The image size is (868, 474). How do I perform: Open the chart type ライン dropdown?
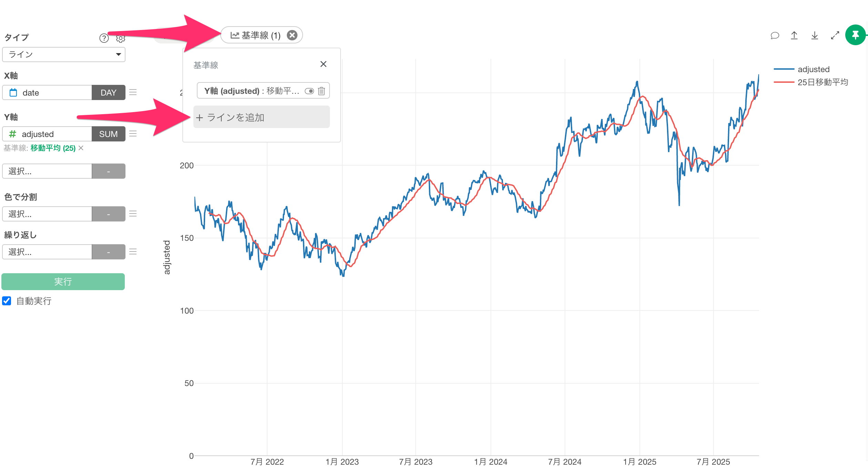tap(64, 55)
